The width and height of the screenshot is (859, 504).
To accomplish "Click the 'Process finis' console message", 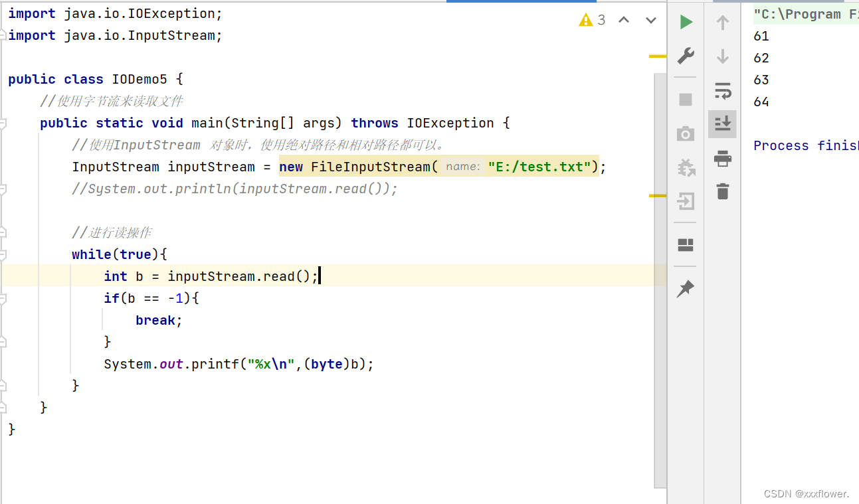I will tap(806, 145).
